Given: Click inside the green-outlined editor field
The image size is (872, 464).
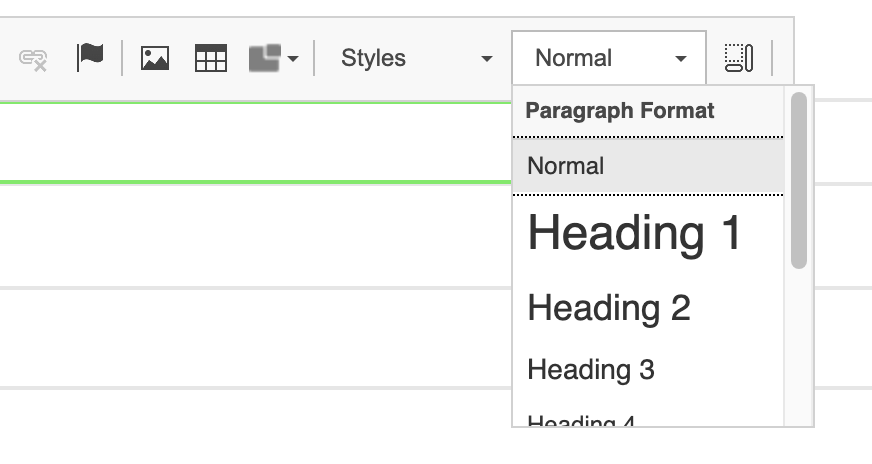Looking at the screenshot, I should point(250,143).
